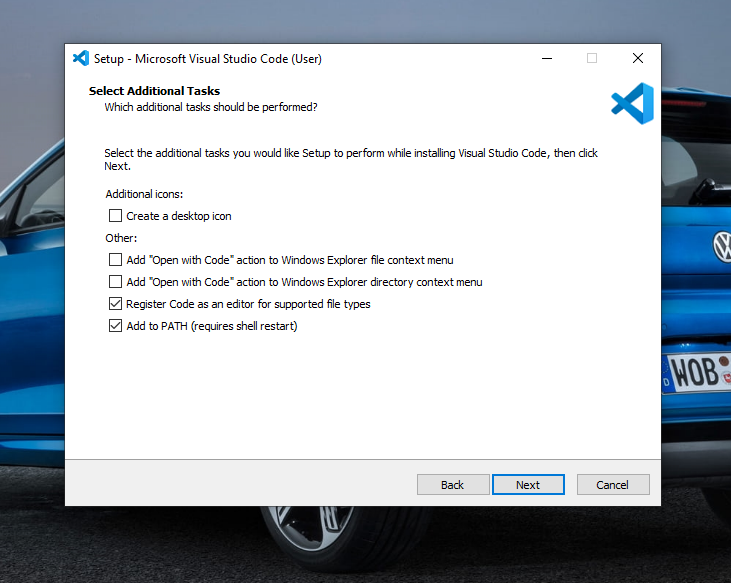The image size is (731, 583).
Task: Click the WOB license plate on wallpaper
Action: pyautogui.click(x=696, y=373)
